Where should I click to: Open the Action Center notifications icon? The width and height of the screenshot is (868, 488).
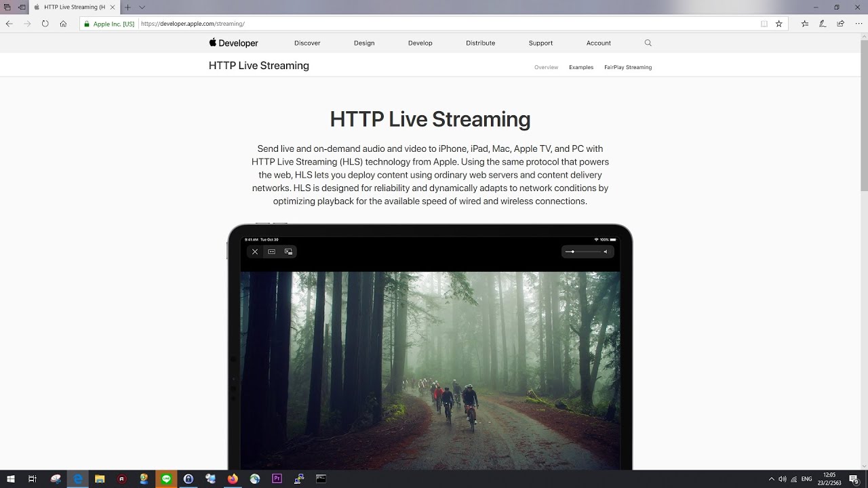tap(854, 479)
